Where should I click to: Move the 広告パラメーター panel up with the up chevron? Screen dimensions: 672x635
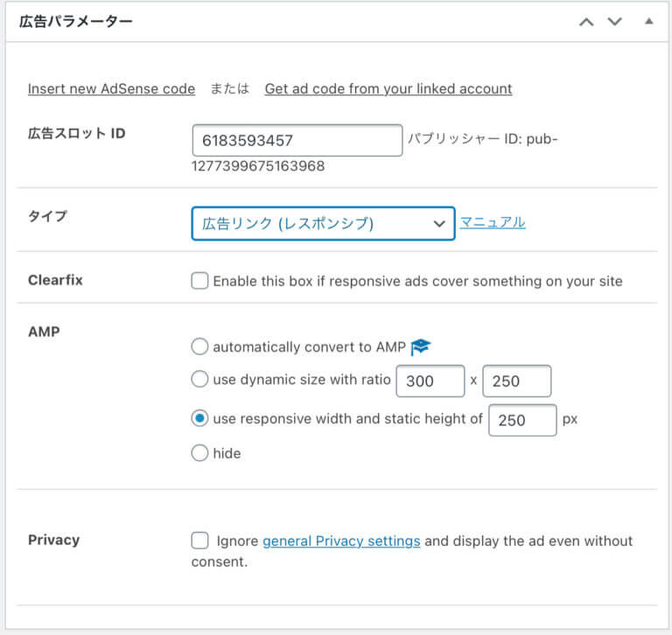coord(586,22)
